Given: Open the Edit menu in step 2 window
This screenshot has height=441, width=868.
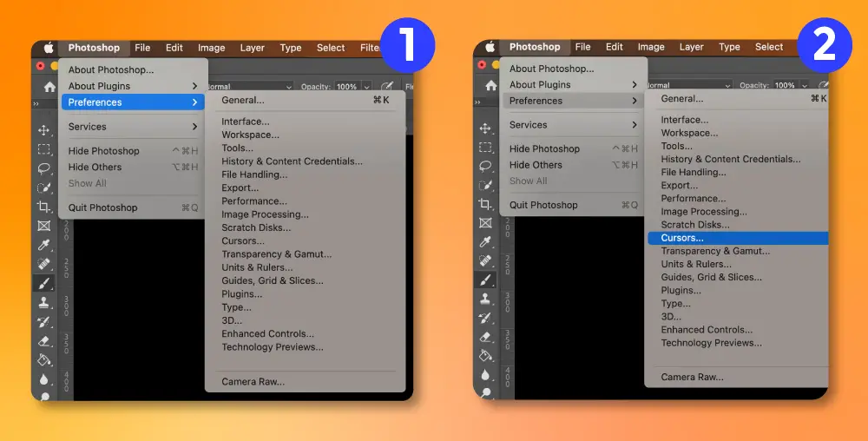Looking at the screenshot, I should [614, 47].
